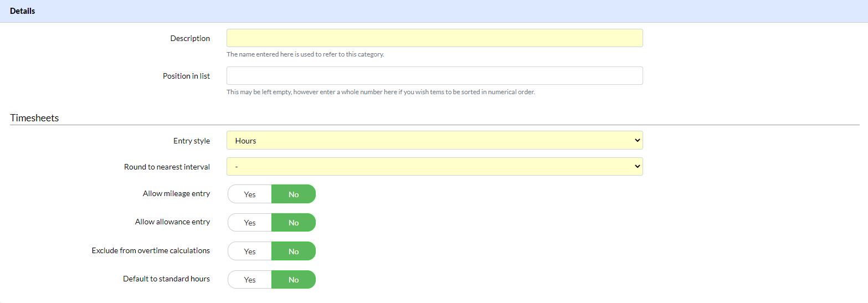Image resolution: width=868 pixels, height=303 pixels.
Task: Click the Timesheets section heading
Action: [x=34, y=118]
